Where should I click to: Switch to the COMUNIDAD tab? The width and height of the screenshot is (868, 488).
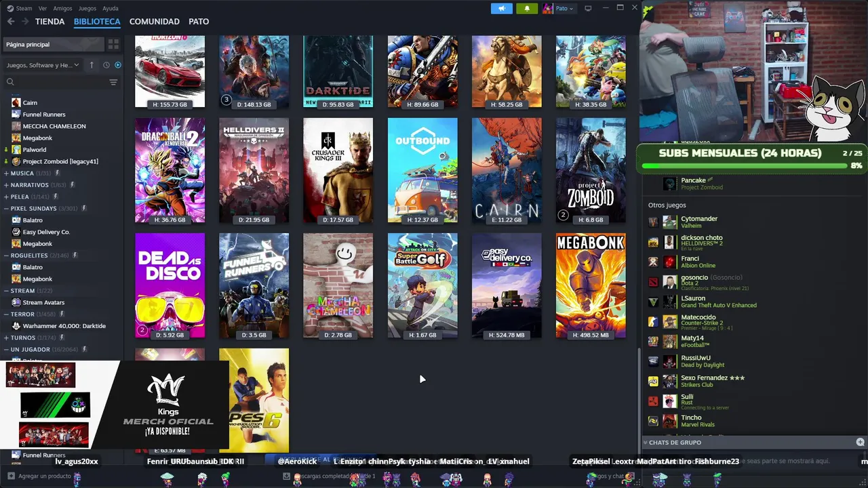pos(155,22)
